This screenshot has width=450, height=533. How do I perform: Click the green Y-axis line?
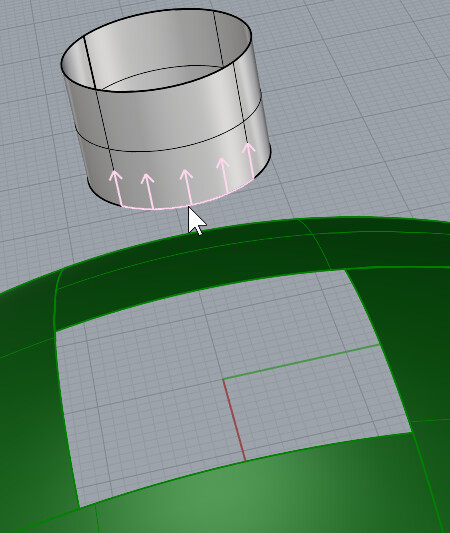point(301,362)
